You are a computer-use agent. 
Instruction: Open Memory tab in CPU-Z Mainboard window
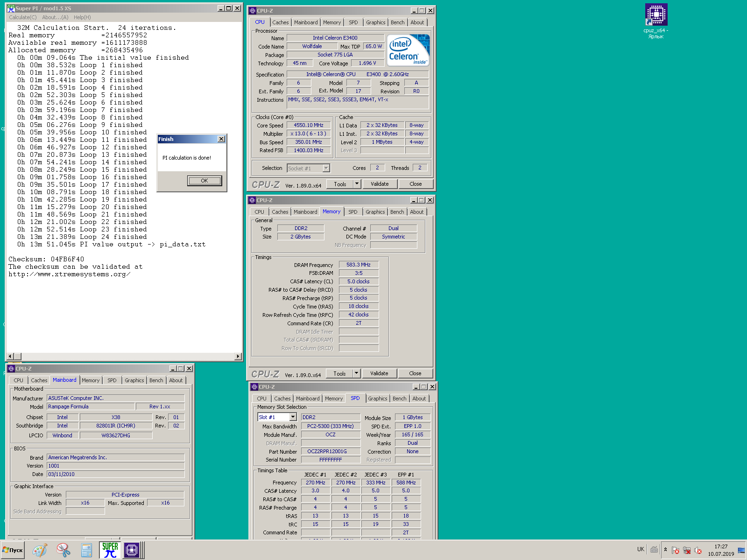(91, 380)
